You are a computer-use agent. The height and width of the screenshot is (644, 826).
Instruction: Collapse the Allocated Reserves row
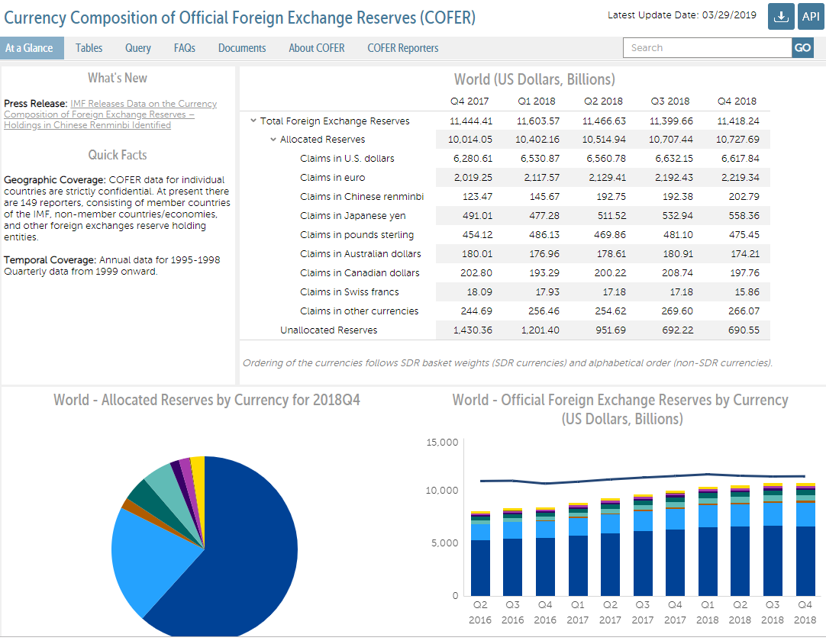(273, 140)
